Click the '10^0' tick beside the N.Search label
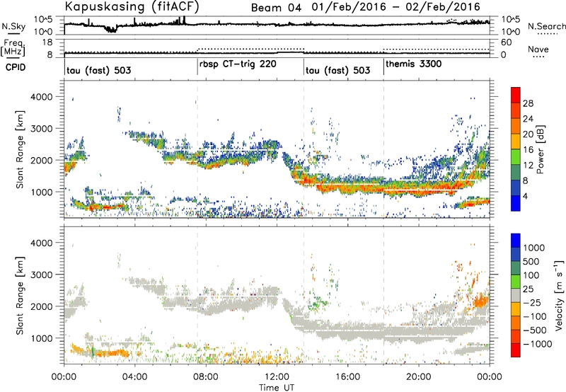This screenshot has height=392, width=566. click(x=511, y=32)
